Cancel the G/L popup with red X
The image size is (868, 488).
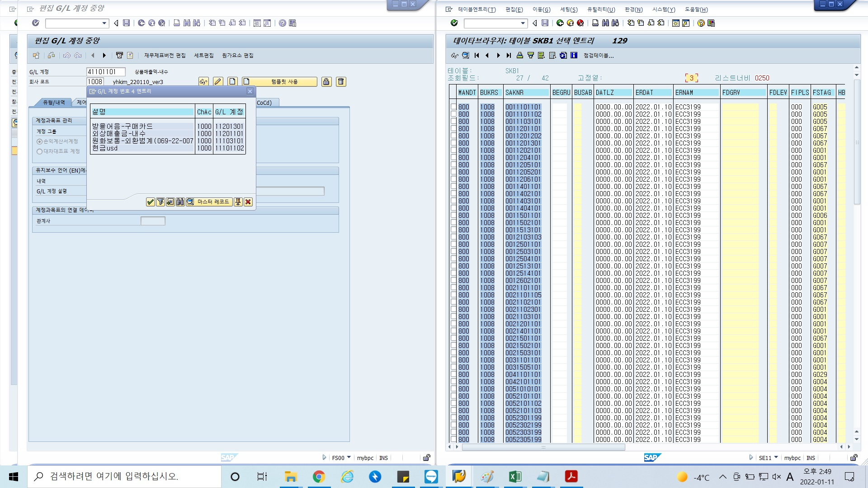[248, 202]
